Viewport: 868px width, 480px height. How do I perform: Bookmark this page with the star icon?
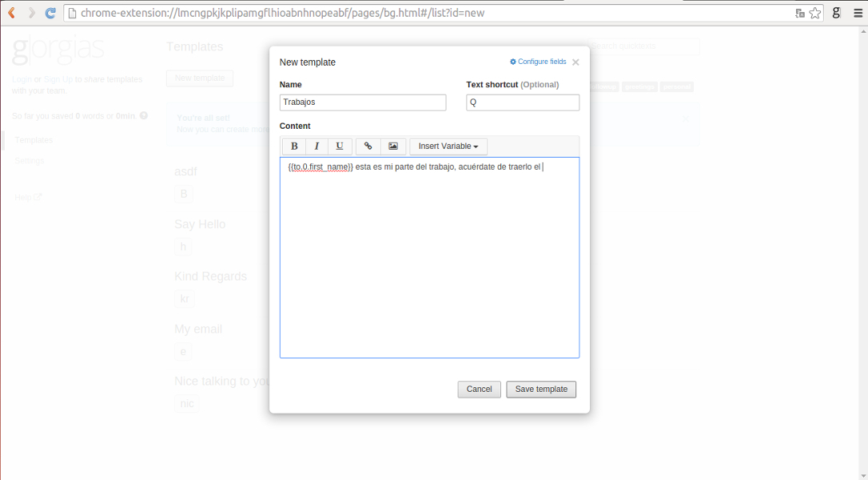point(814,13)
